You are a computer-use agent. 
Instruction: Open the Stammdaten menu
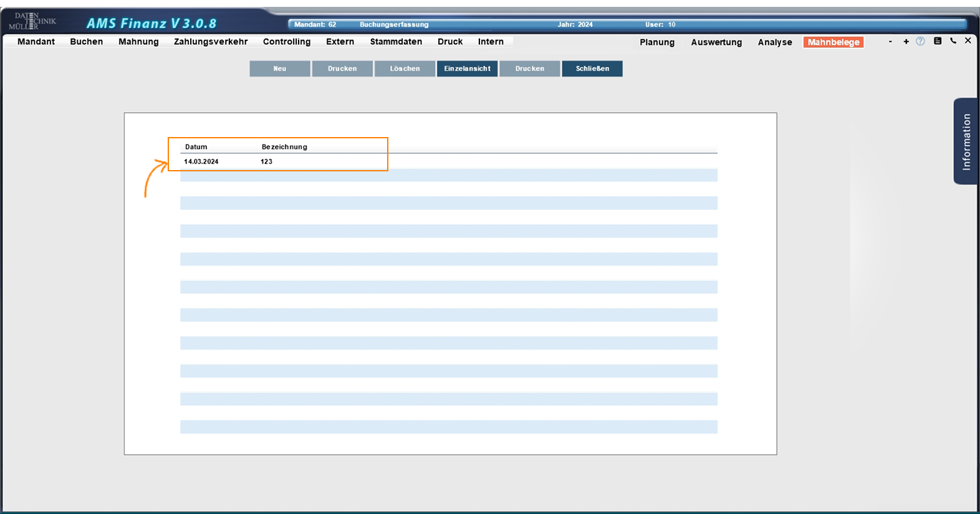396,42
